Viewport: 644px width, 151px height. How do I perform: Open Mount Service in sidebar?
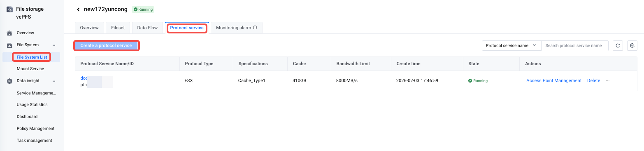click(30, 69)
